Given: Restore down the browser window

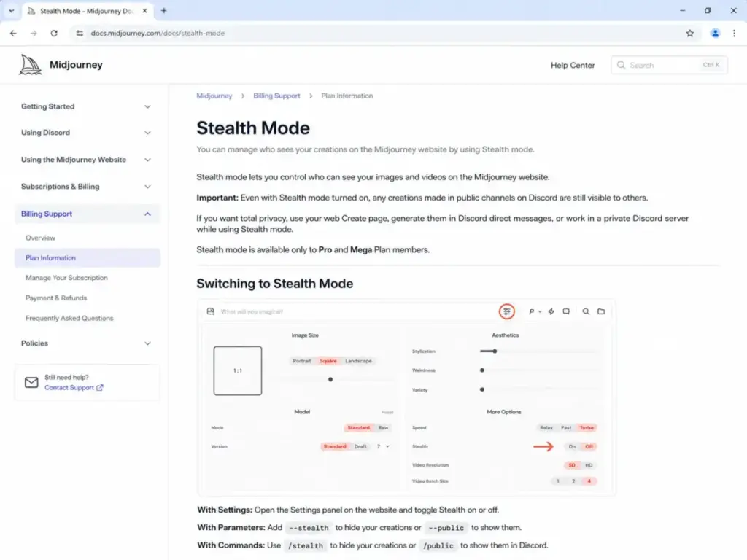Looking at the screenshot, I should coord(708,10).
